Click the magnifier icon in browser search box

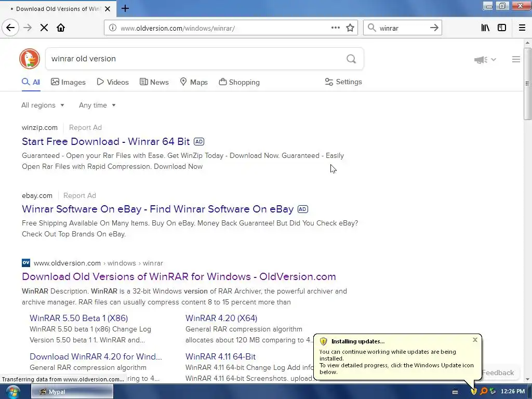tap(372, 28)
